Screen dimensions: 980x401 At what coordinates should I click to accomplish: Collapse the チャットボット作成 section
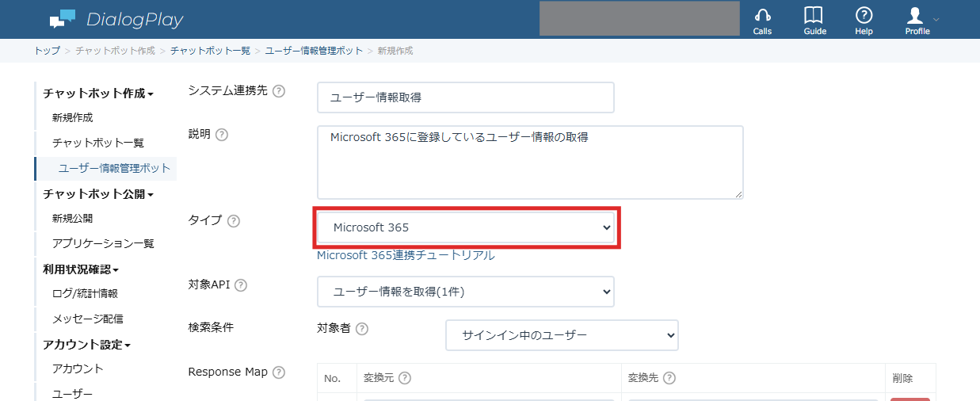(98, 94)
